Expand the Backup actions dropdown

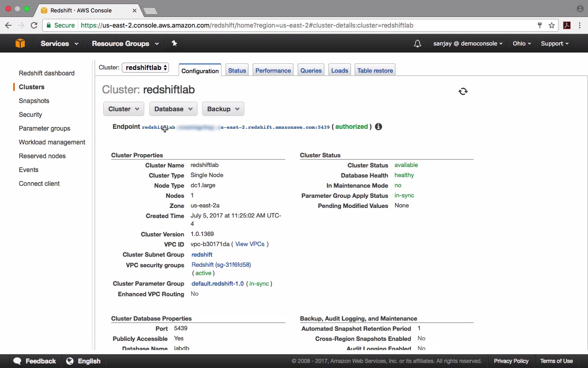(x=223, y=109)
